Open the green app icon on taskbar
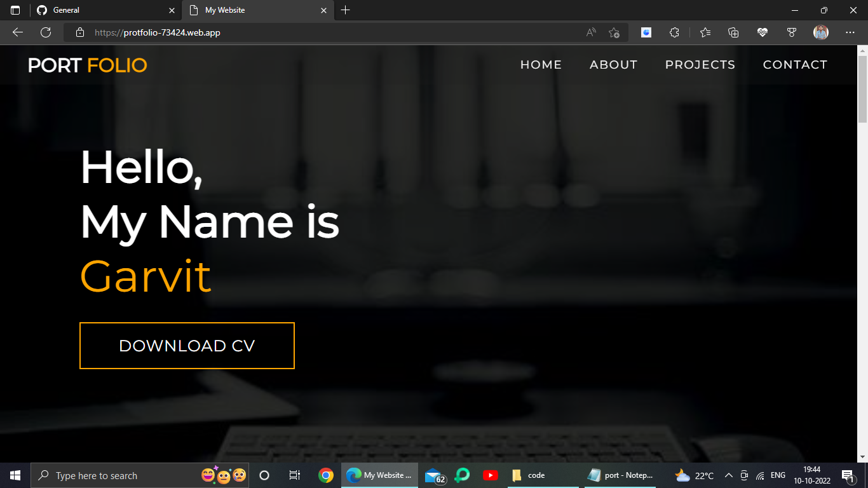 [x=462, y=475]
